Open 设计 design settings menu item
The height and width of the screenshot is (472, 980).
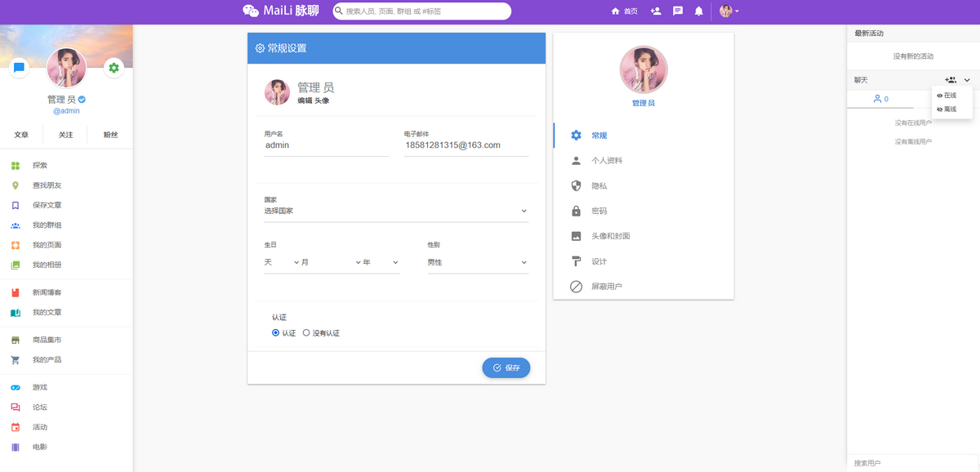click(x=644, y=261)
